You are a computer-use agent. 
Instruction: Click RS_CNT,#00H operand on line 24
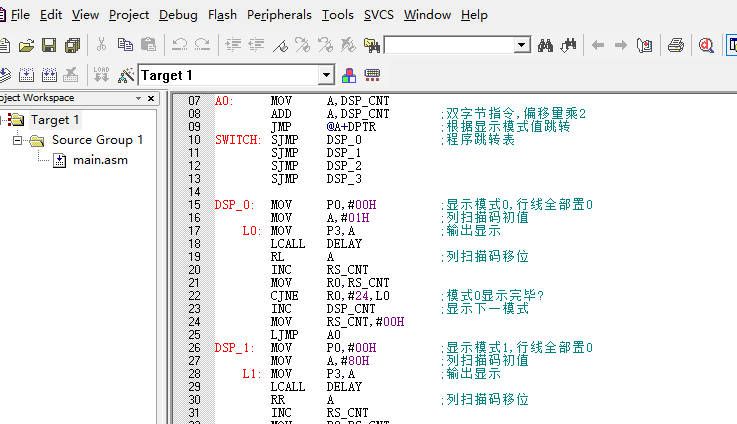click(x=365, y=322)
